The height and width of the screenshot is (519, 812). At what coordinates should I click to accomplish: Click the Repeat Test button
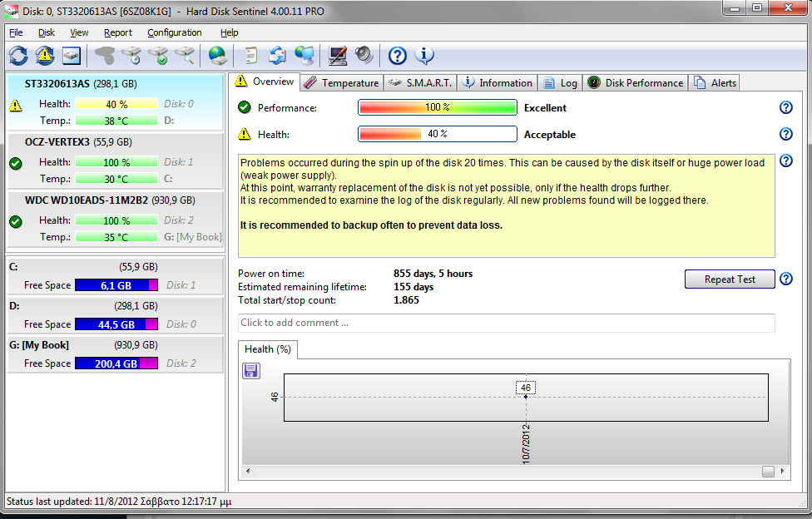point(730,279)
